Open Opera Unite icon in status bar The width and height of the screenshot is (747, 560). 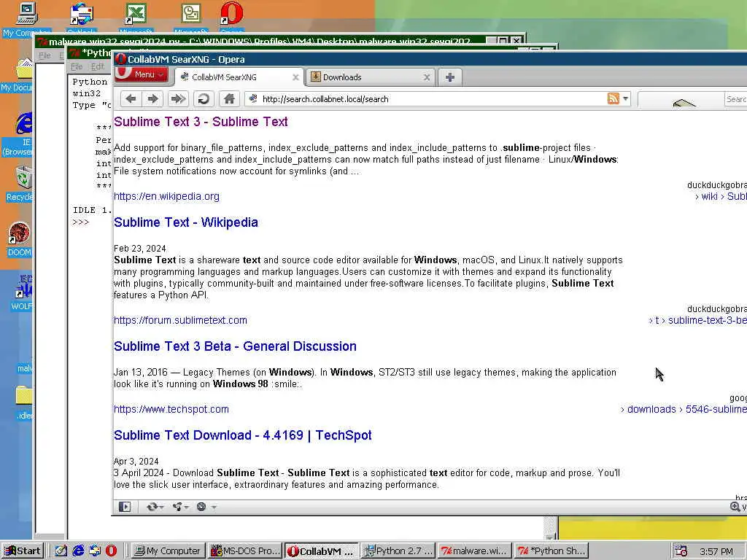tap(177, 507)
